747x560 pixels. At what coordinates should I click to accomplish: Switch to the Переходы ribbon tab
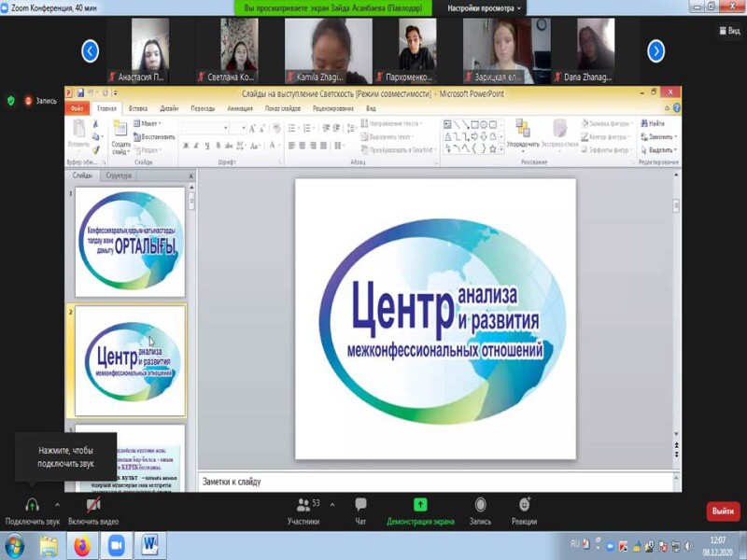pos(203,108)
